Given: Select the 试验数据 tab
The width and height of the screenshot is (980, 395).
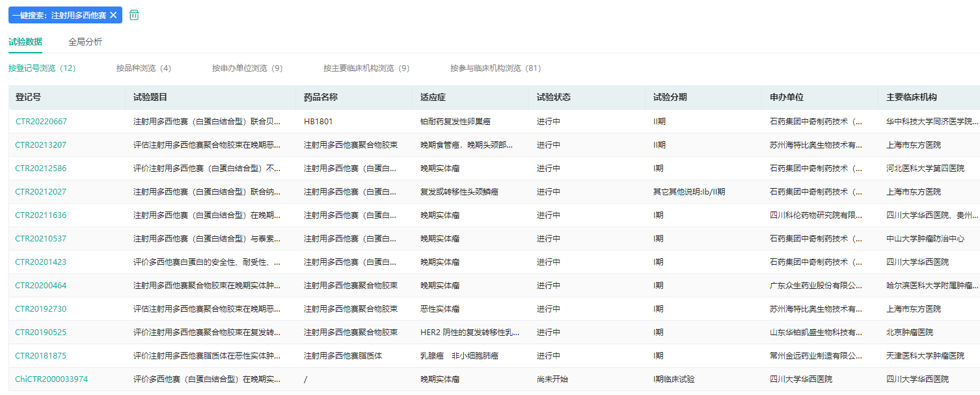Looking at the screenshot, I should tap(25, 42).
